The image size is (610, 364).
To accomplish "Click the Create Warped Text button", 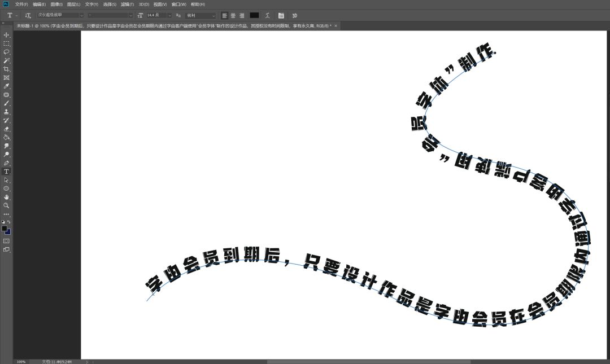I will click(267, 15).
